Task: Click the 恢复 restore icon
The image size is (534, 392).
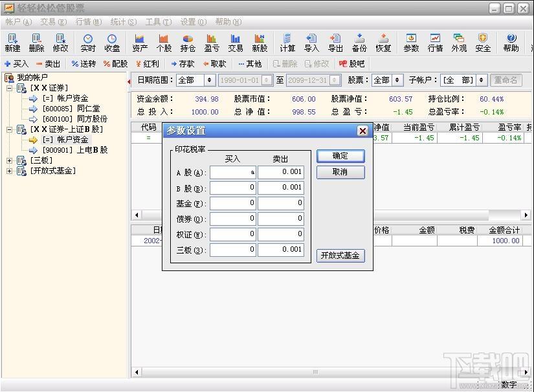Action: [383, 43]
